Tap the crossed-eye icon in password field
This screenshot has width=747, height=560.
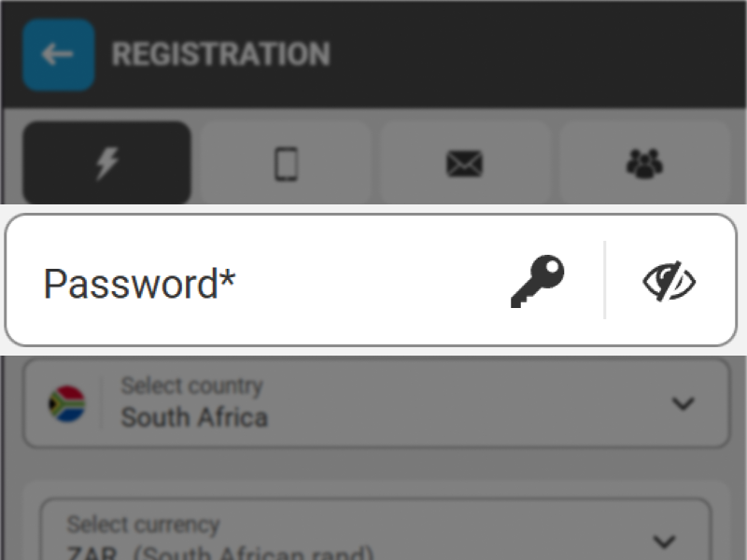[669, 281]
